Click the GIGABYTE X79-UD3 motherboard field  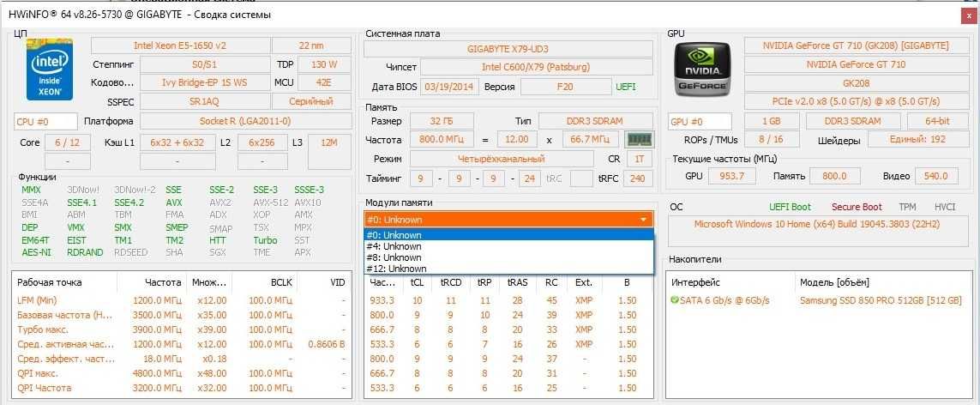point(508,49)
